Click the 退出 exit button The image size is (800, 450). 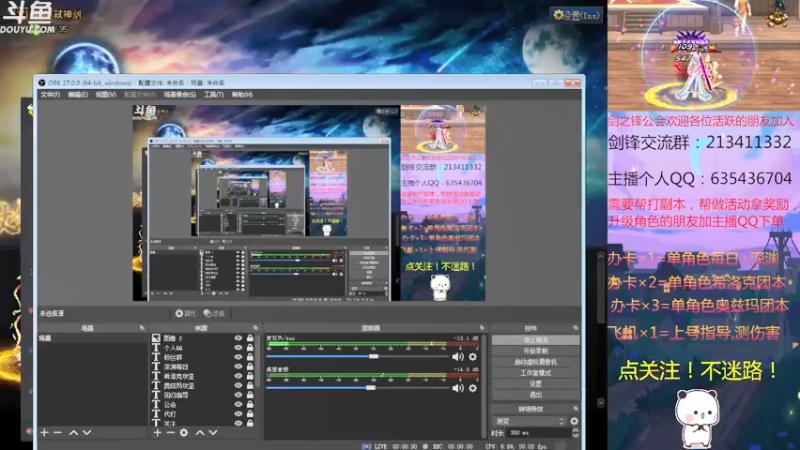point(536,395)
